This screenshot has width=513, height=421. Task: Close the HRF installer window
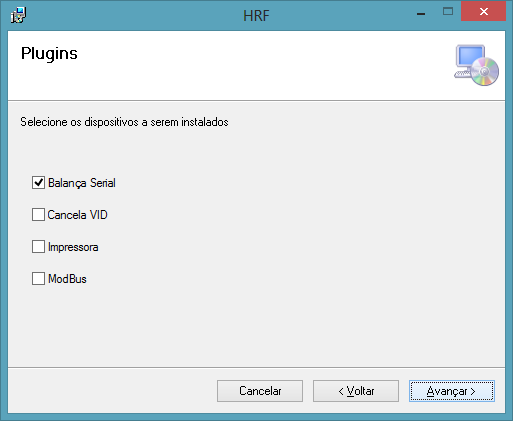pos(483,12)
